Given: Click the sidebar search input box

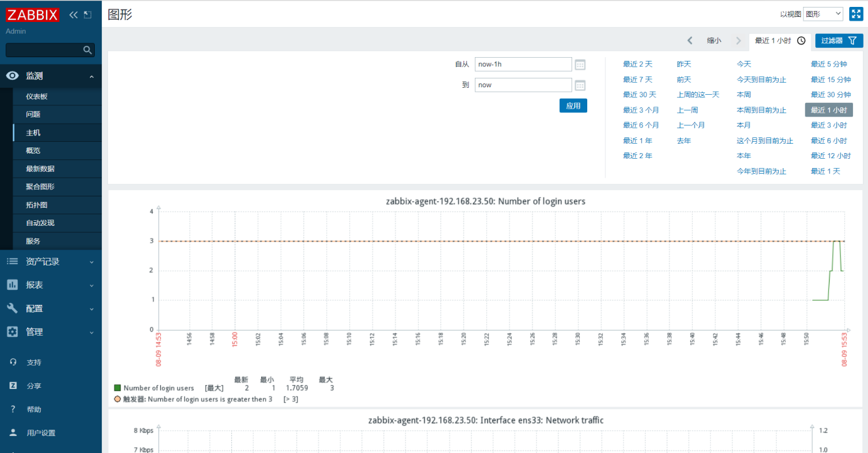Looking at the screenshot, I should pos(45,50).
